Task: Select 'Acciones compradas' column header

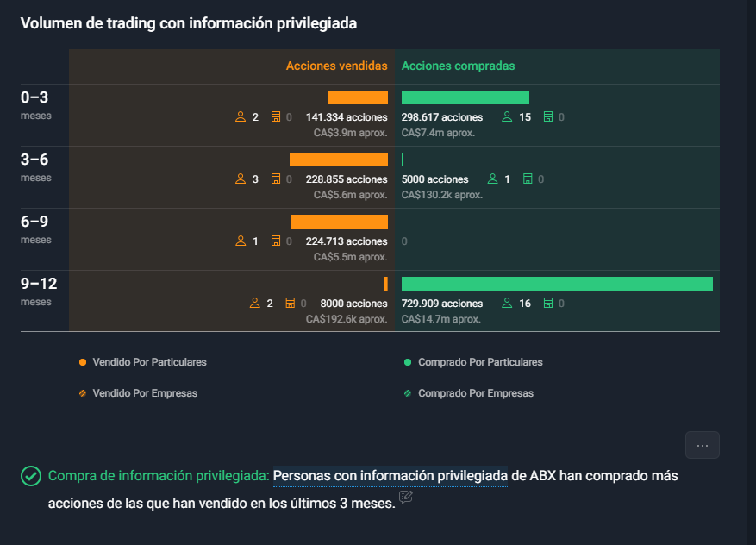Action: [458, 66]
